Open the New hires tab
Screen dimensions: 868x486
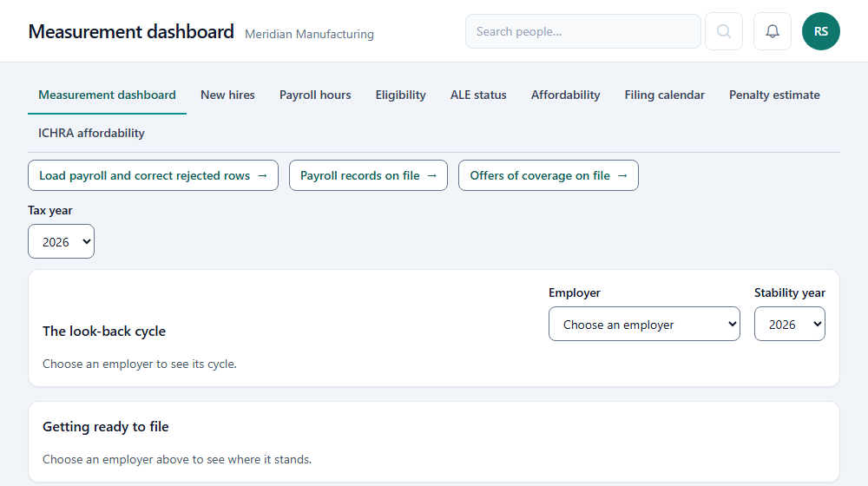click(227, 95)
